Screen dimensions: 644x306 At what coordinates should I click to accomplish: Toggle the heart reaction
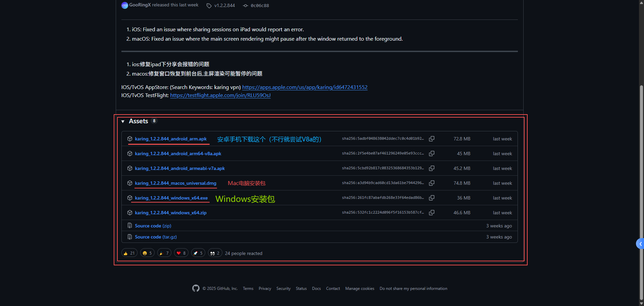point(181,253)
